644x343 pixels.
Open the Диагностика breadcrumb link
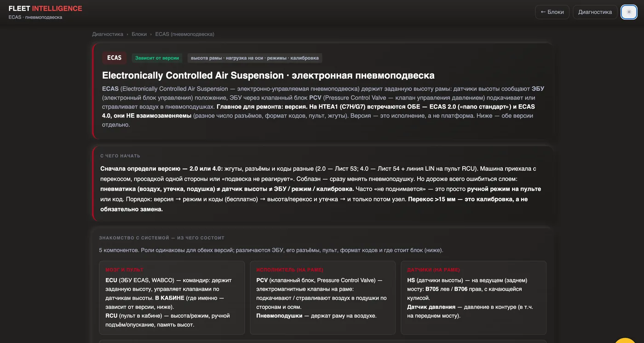click(108, 34)
